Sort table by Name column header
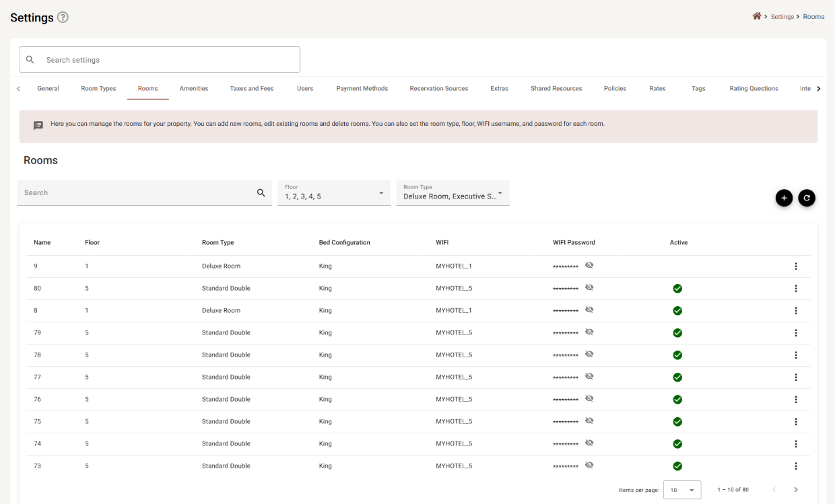 click(x=42, y=242)
